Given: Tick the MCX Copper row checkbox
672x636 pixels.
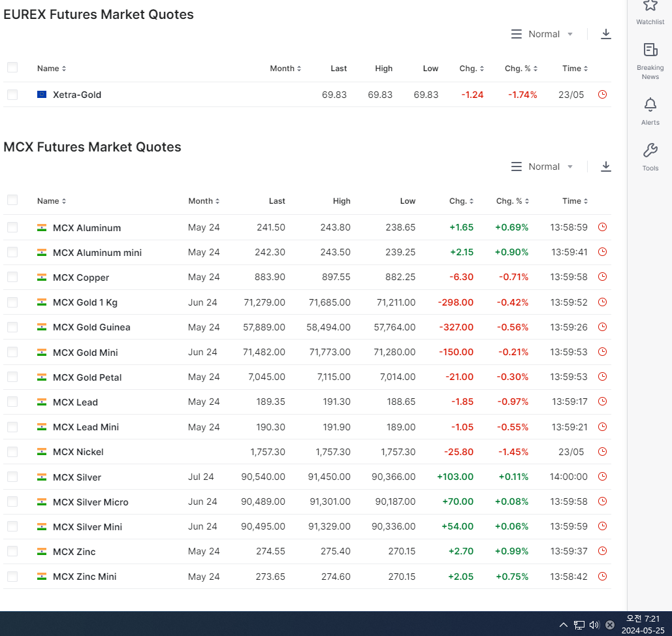Looking at the screenshot, I should pos(12,277).
